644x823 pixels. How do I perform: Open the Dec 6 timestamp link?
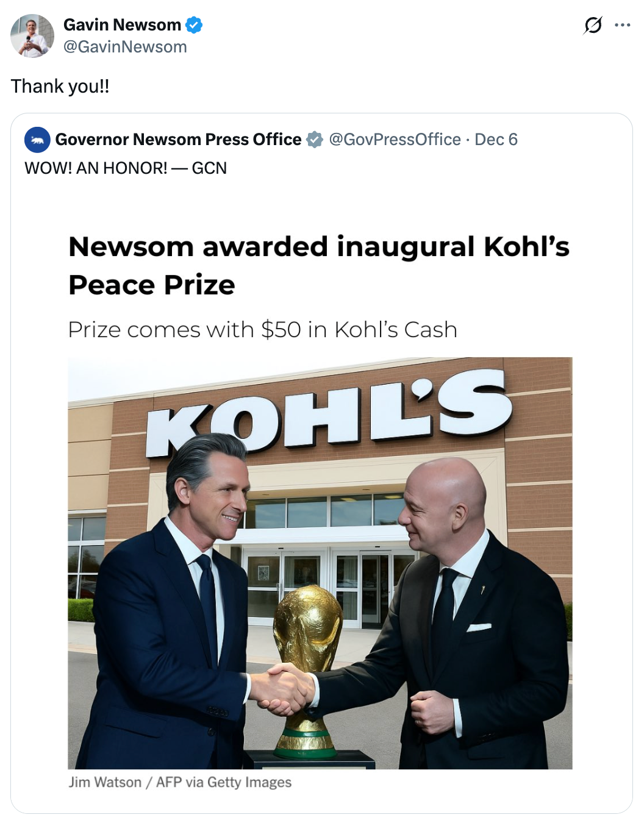point(497,139)
